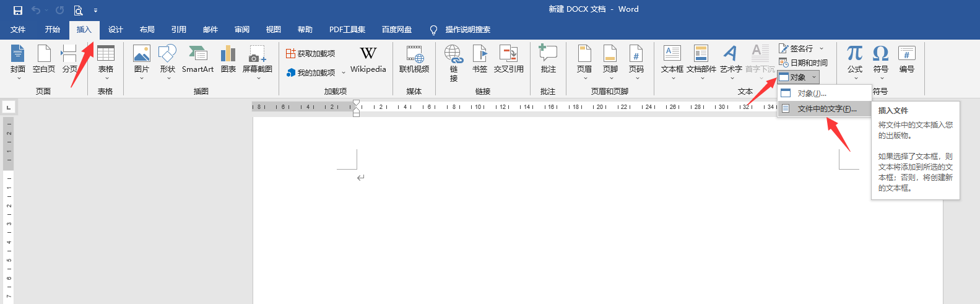Open Wikipedia add-in
The image size is (980, 304).
pyautogui.click(x=368, y=59)
